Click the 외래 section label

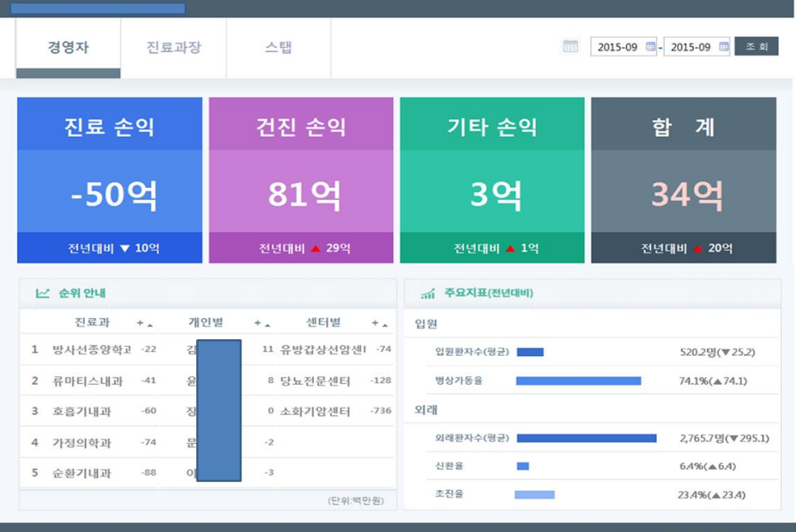coord(425,410)
